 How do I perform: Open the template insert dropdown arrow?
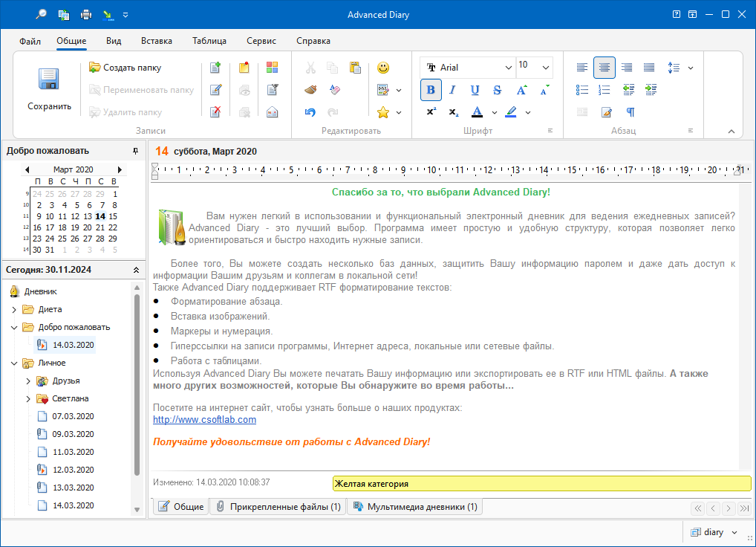[399, 90]
